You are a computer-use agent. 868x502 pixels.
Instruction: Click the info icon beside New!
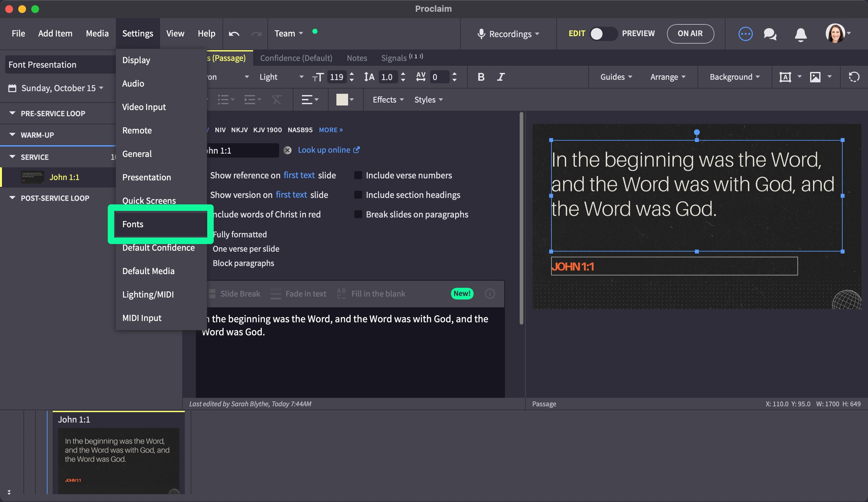(x=489, y=293)
